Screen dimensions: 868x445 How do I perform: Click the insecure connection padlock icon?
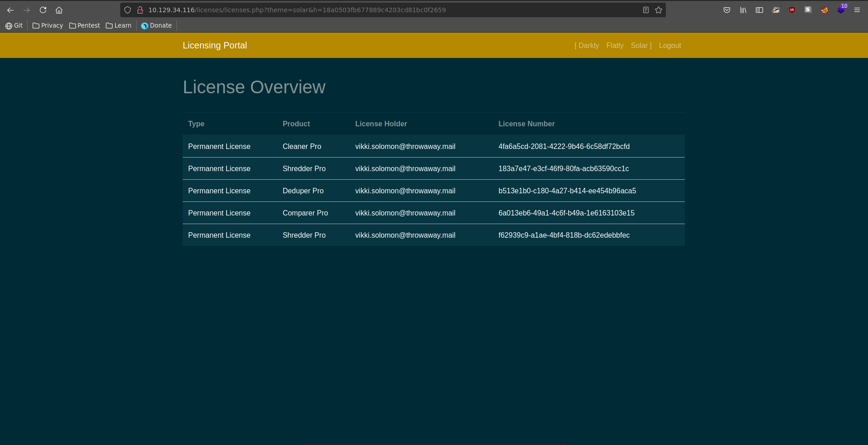click(140, 10)
